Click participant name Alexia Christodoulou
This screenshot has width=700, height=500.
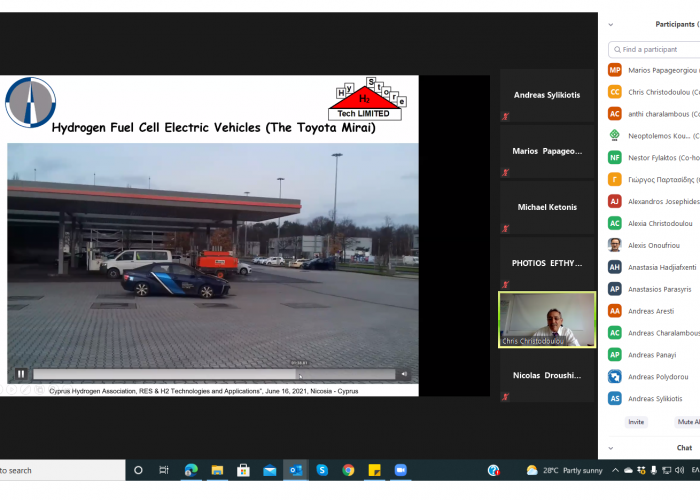point(660,223)
